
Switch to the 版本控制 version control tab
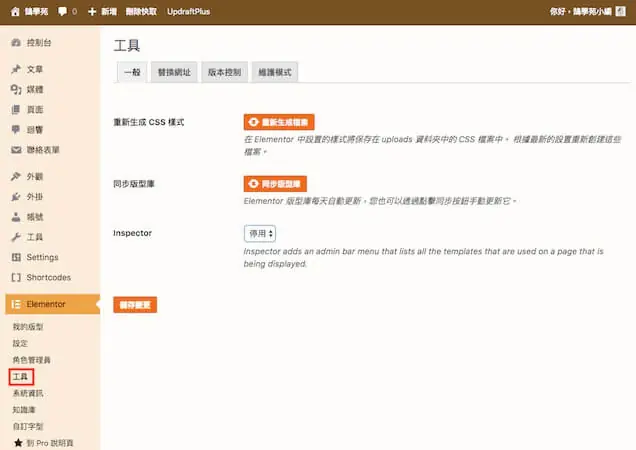[x=224, y=72]
